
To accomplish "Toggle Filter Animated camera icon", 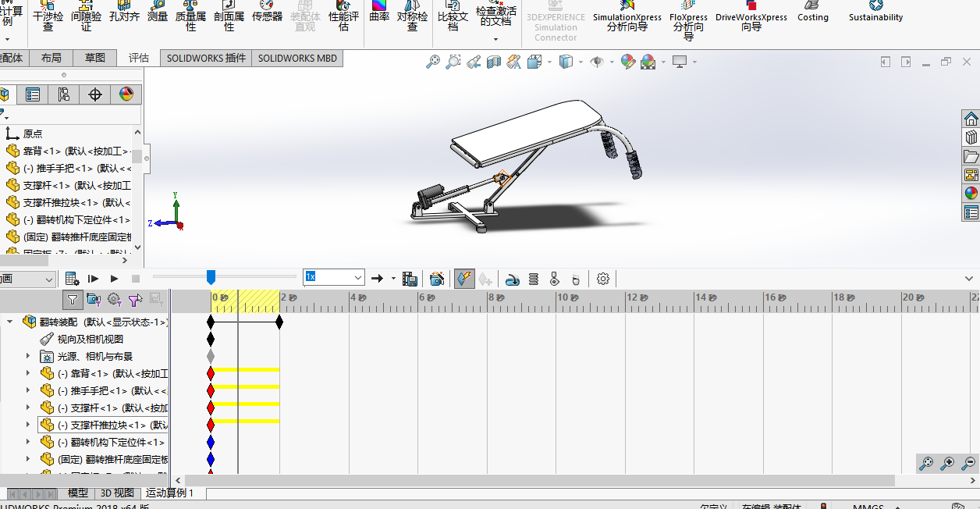I will click(x=94, y=299).
